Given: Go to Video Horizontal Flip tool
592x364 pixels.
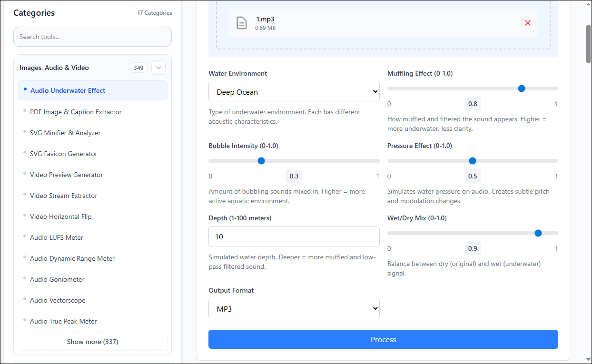Looking at the screenshot, I should tap(60, 216).
